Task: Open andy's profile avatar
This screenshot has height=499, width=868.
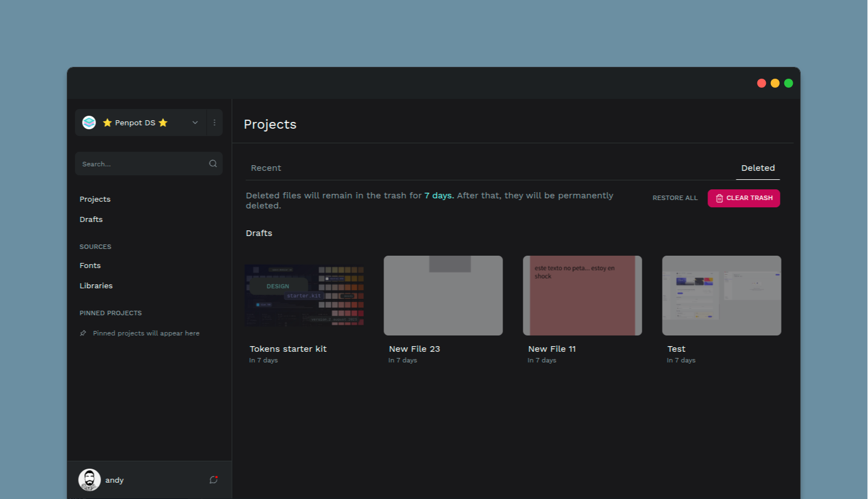Action: [x=89, y=480]
